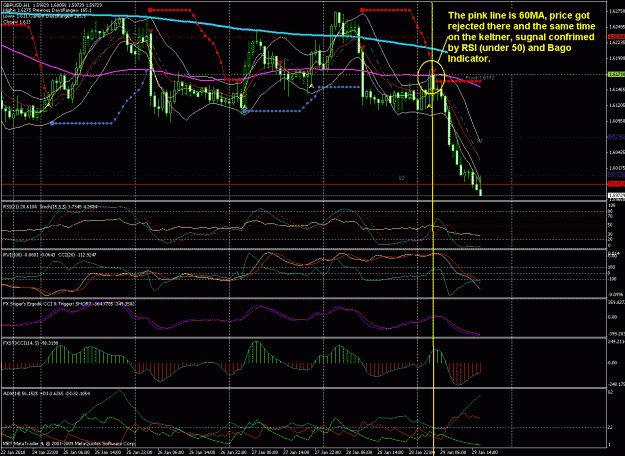Select the RSI Stoch indicator label
Screen dimensions: 625x456
50,207
